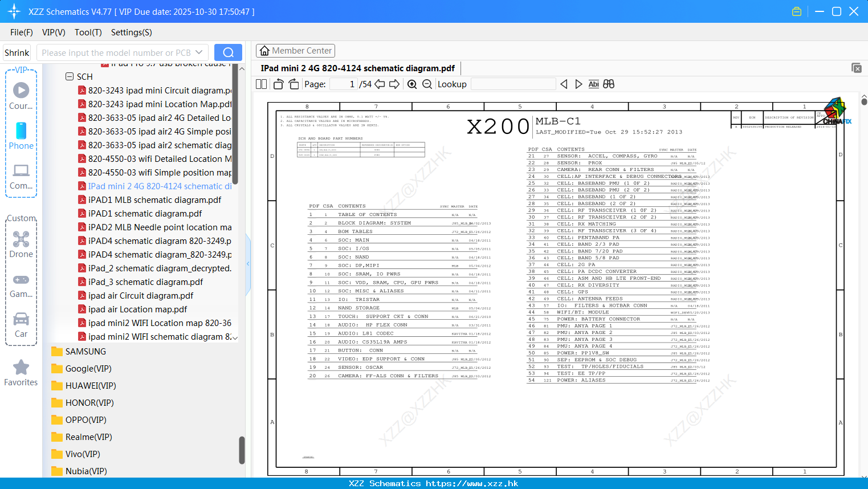Collapse the SCH tree node
This screenshot has height=489, width=868.
[70, 76]
